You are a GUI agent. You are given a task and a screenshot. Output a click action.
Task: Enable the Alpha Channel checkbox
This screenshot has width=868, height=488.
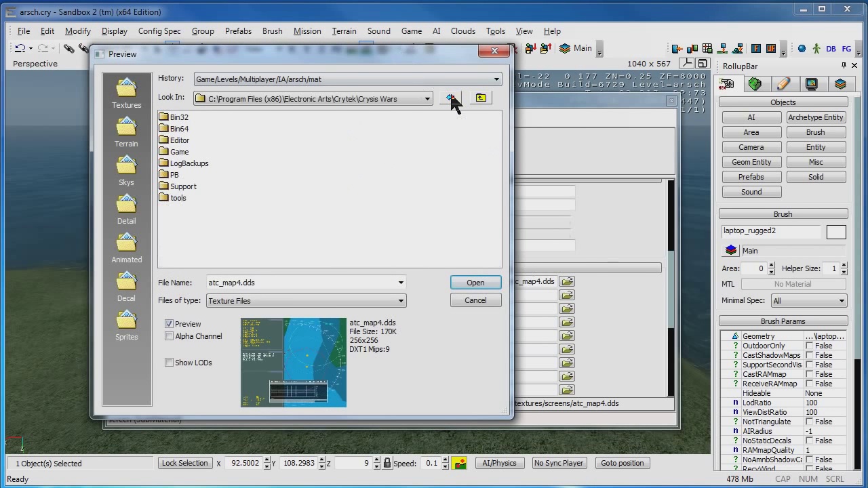pyautogui.click(x=170, y=336)
